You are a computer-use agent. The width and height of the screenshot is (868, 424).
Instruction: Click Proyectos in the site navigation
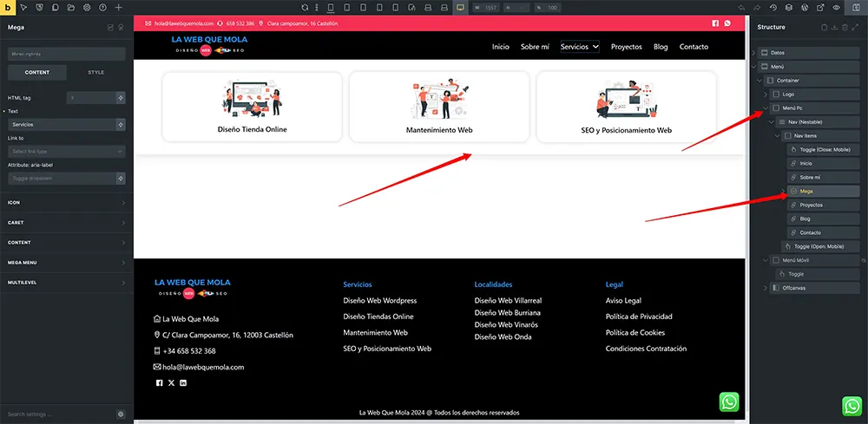coord(626,47)
